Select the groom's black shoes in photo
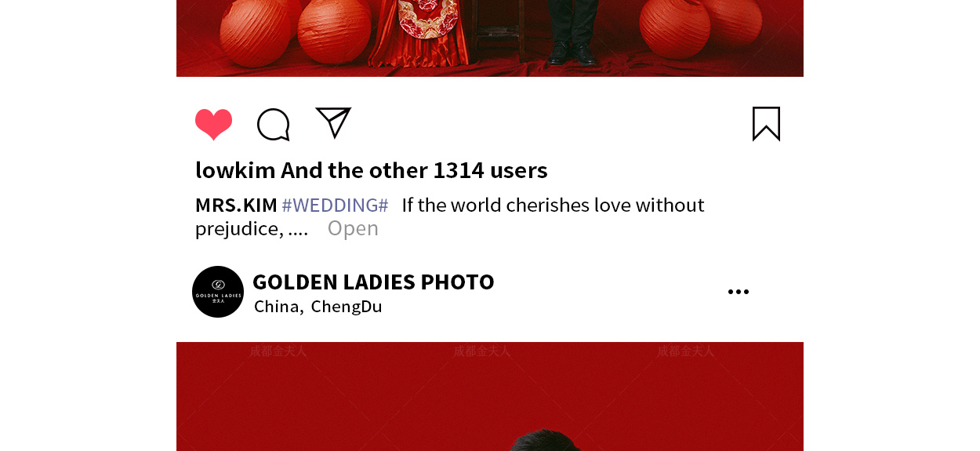 [x=572, y=53]
